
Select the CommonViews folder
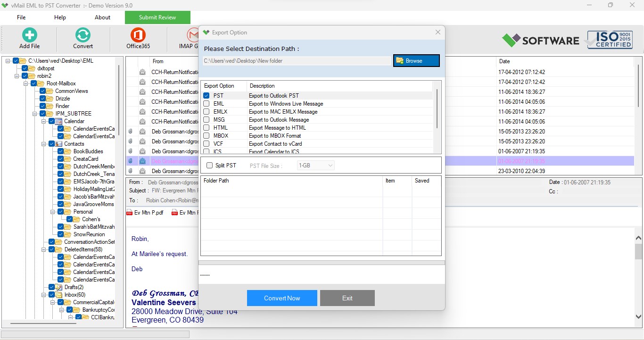click(71, 91)
